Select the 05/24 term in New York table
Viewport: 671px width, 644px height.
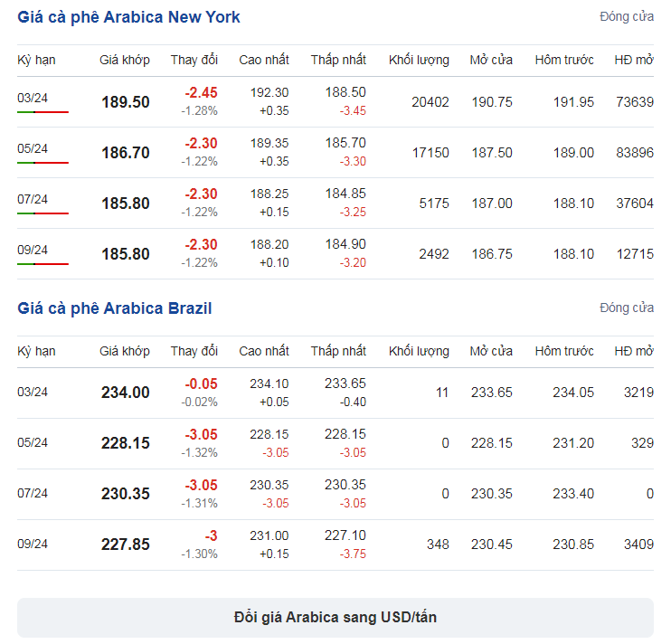tap(33, 148)
